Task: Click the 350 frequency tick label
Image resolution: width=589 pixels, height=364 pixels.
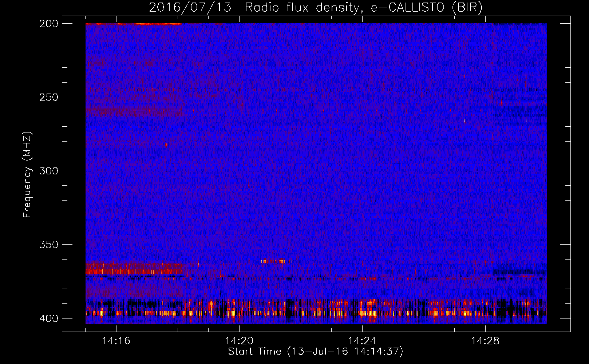Action: [49, 245]
